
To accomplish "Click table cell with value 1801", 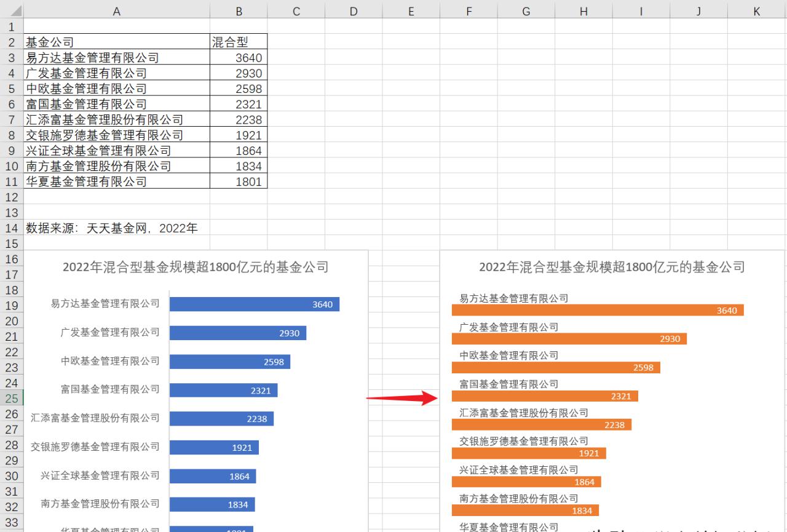I will 239,181.
